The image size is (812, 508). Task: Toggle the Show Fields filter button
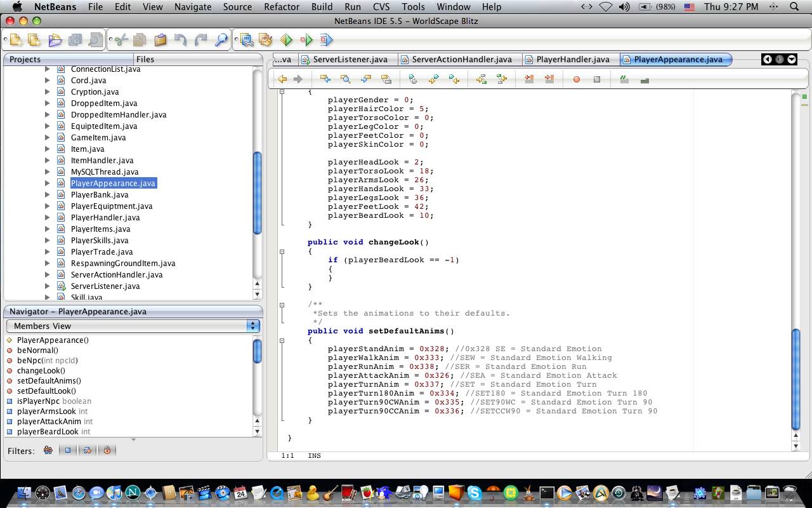(x=68, y=450)
